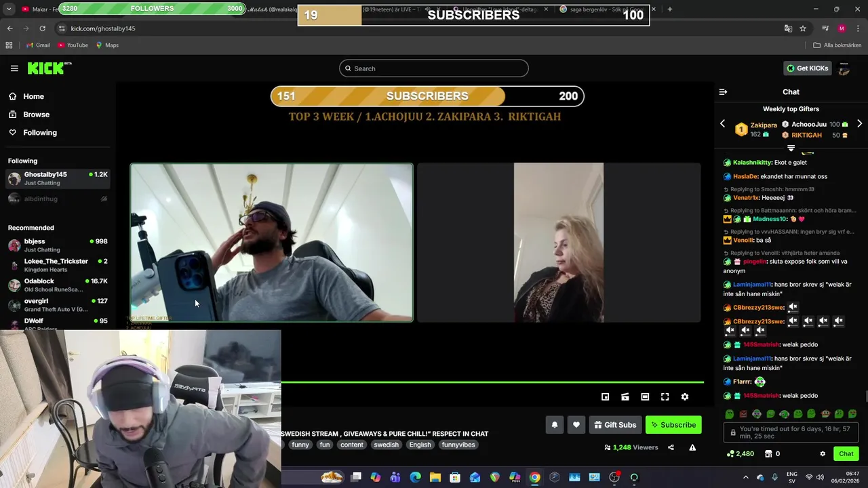Reload the browser page
This screenshot has width=868, height=488.
pos(42,28)
